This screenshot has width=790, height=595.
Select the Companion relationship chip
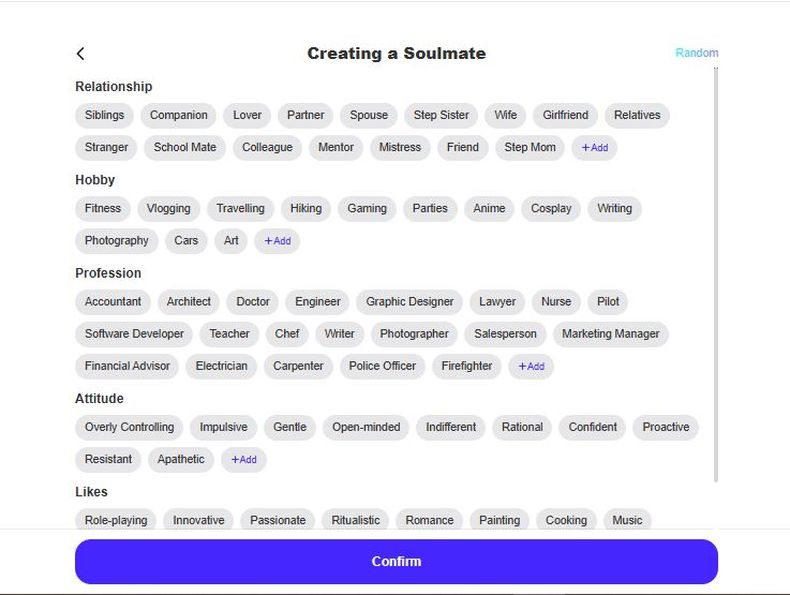point(179,115)
